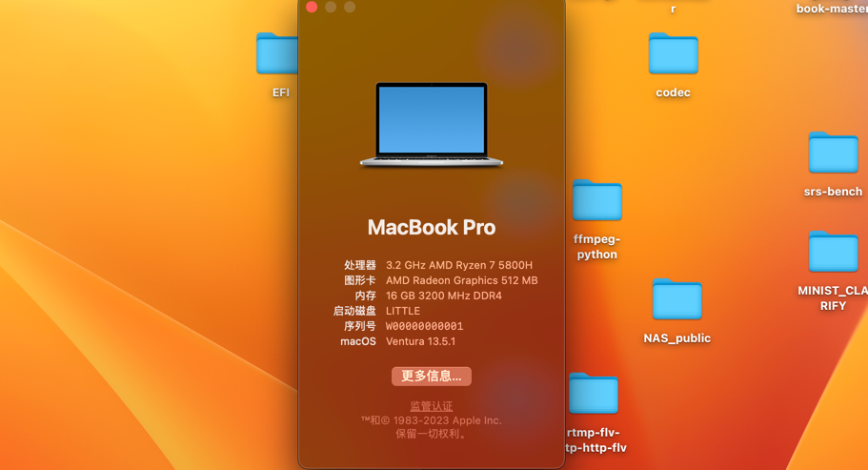Select processor text 3.2 GHz AMD Ryzen 7 5800H
Viewport: 868px width, 470px height.
459,265
